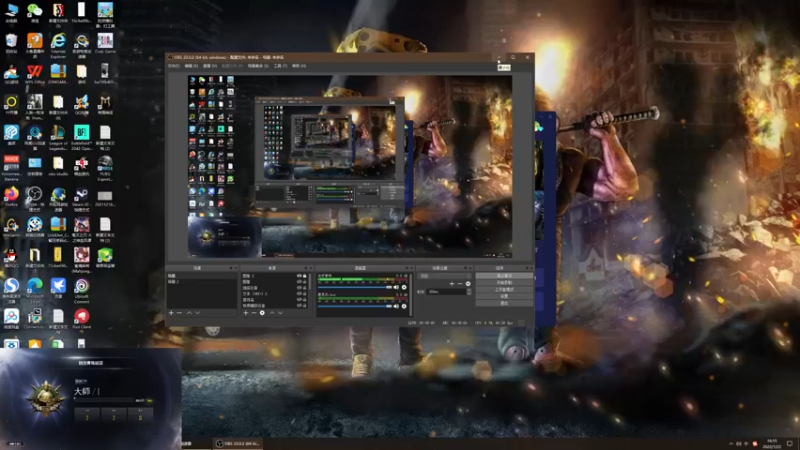Open 帮助(H) menu in OBS
Image resolution: width=800 pixels, height=450 pixels.
coord(299,66)
